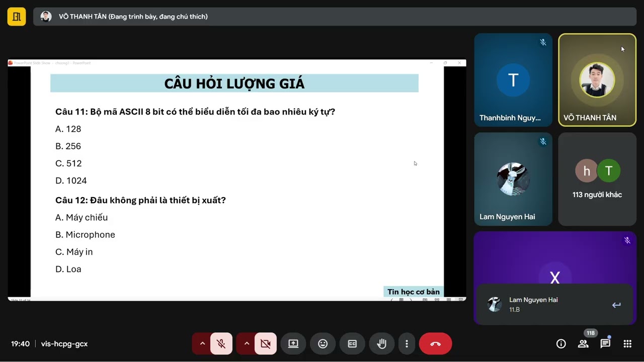Viewport: 644px width, 362px height.
Task: Select answer A. 128
Action: pyautogui.click(x=68, y=129)
